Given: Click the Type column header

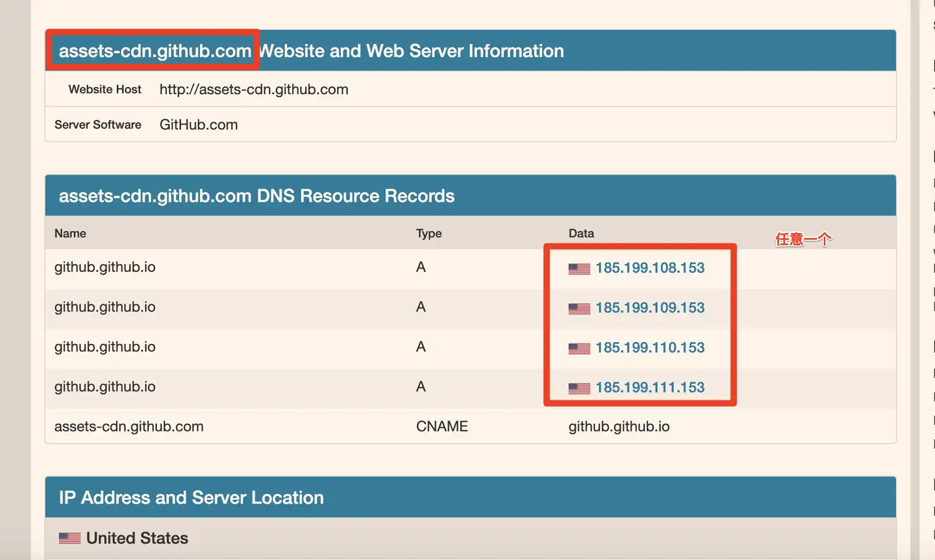Looking at the screenshot, I should point(429,234).
